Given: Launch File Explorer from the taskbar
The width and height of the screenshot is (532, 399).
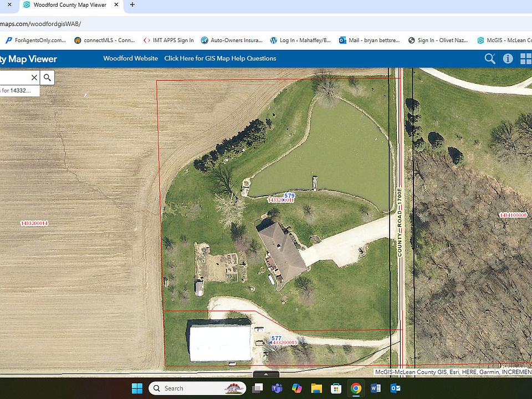Looking at the screenshot, I should [316, 388].
